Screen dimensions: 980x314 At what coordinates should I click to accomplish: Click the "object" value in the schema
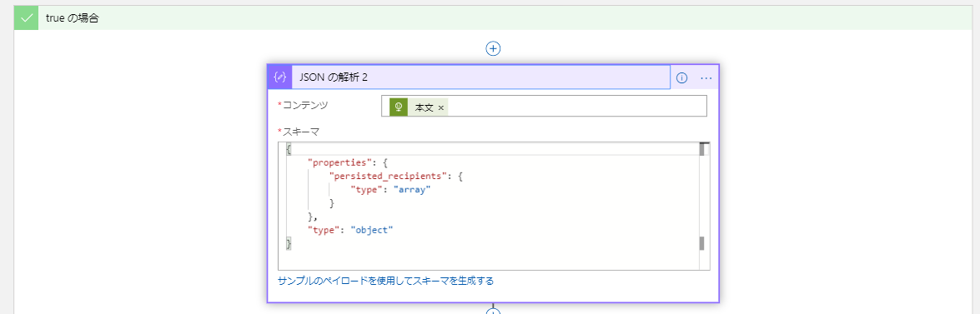coord(372,230)
